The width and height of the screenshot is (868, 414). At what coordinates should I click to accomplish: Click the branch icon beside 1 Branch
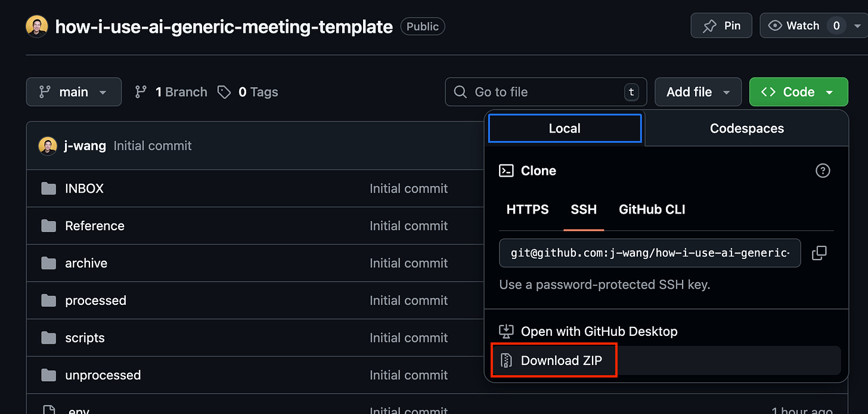pos(141,92)
